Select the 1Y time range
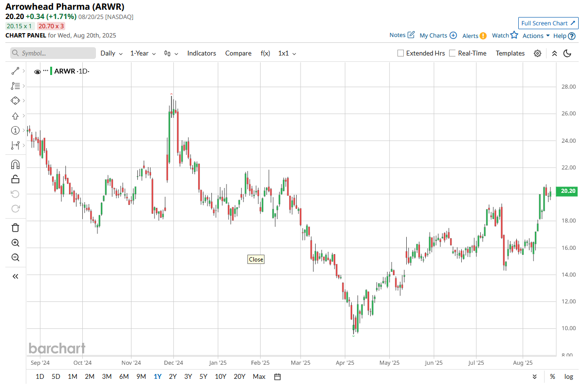 [x=157, y=376]
